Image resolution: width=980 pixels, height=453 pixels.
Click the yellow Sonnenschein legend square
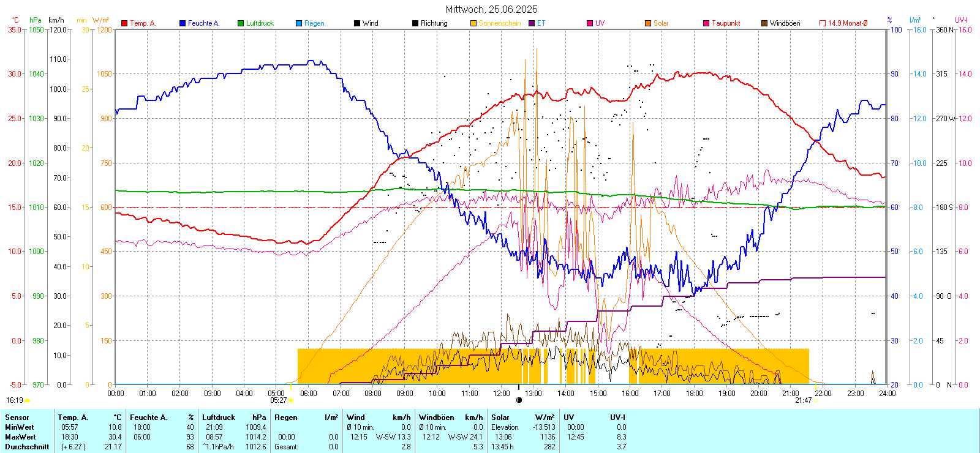tap(473, 23)
